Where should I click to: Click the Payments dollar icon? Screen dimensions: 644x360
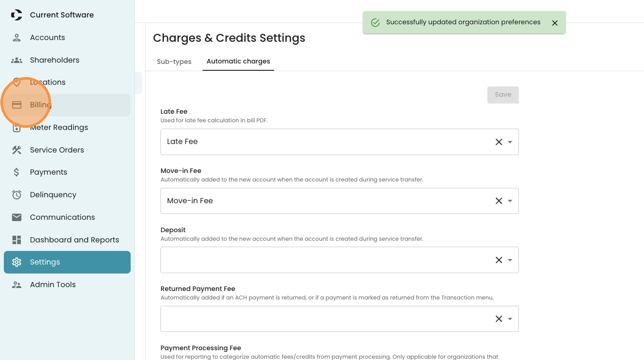17,172
